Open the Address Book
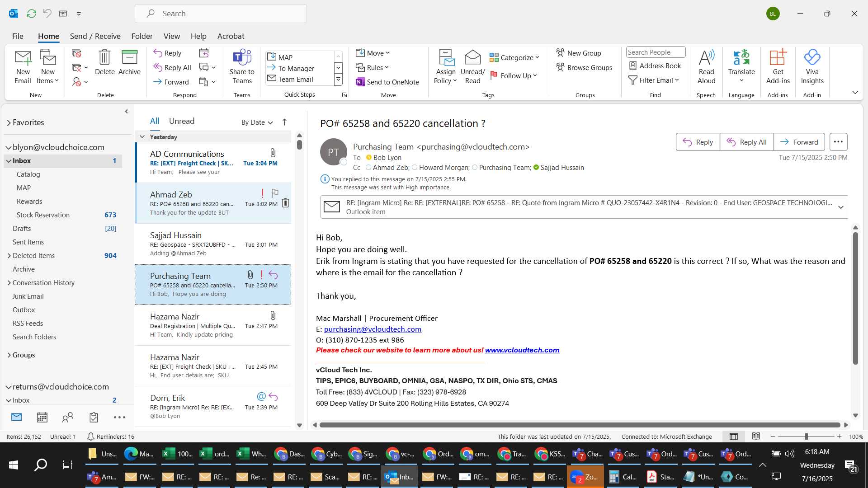Screen dimensions: 868x488 [x=655, y=66]
